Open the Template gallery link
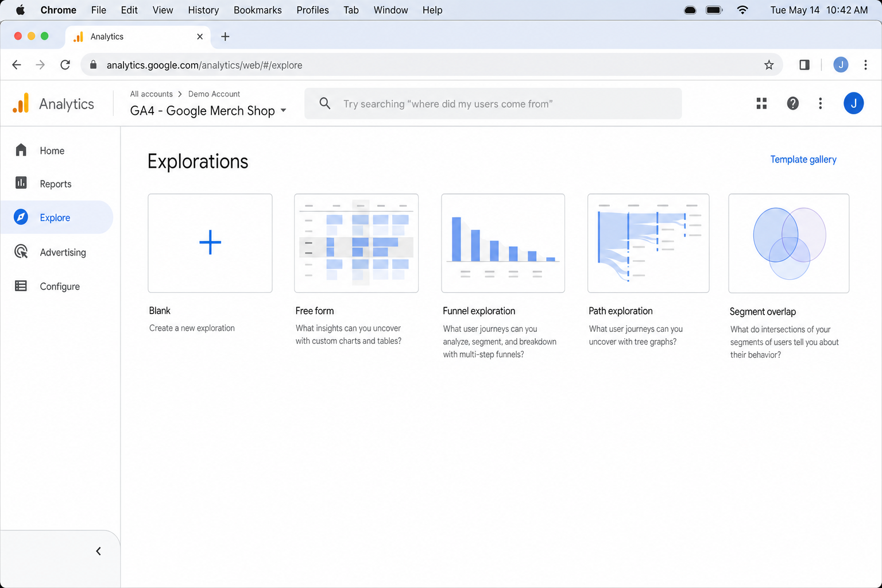Viewport: 882px width, 588px height. [x=803, y=160]
